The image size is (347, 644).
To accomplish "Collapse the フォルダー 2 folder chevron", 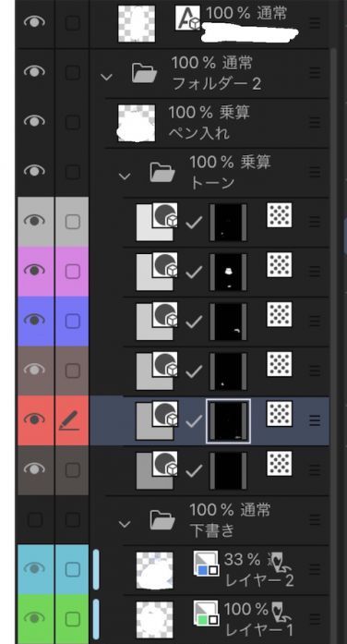I will (107, 77).
